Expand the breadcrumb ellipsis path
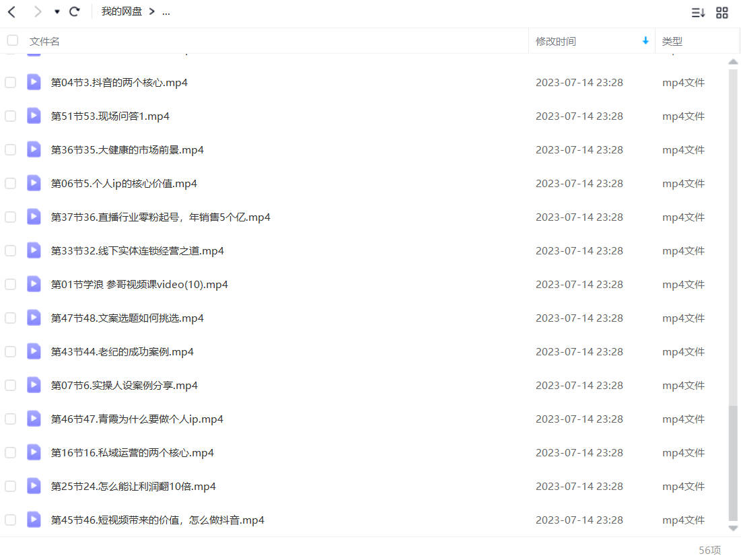The image size is (741, 560). coord(166,12)
